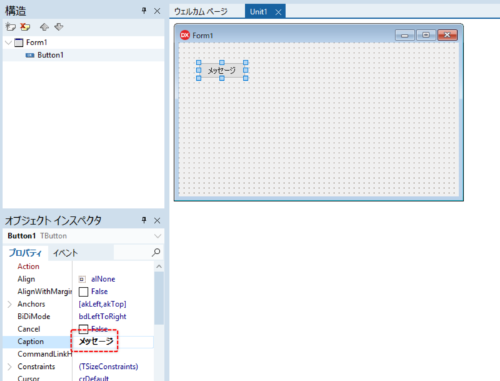Toggle the AlignWithMargins False checkbox
This screenshot has width=500, height=381.
click(83, 292)
